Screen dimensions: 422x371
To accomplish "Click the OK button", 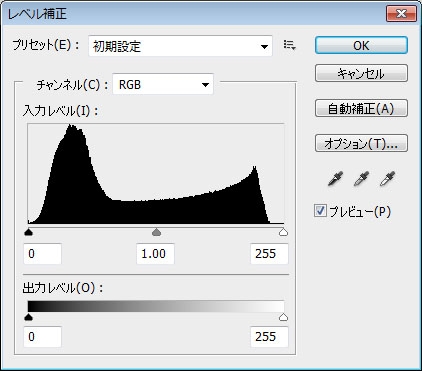I will pyautogui.click(x=361, y=45).
